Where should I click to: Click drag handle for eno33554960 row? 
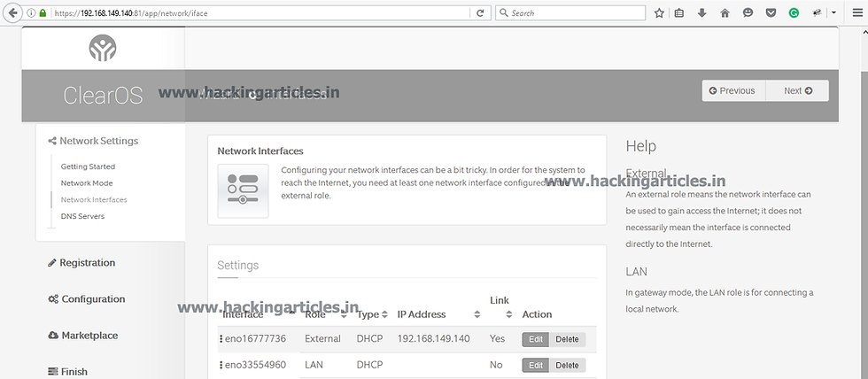(x=221, y=365)
